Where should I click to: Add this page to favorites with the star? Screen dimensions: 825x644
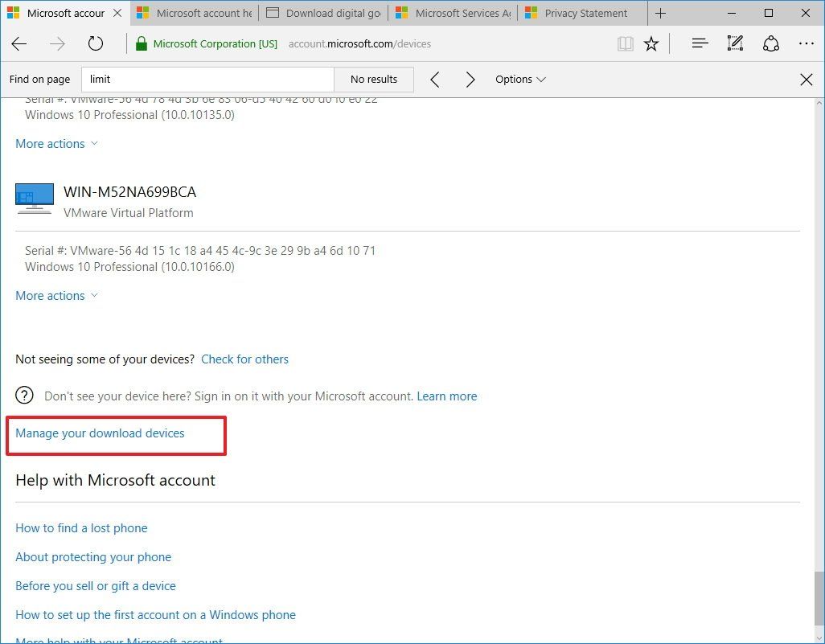click(x=651, y=43)
